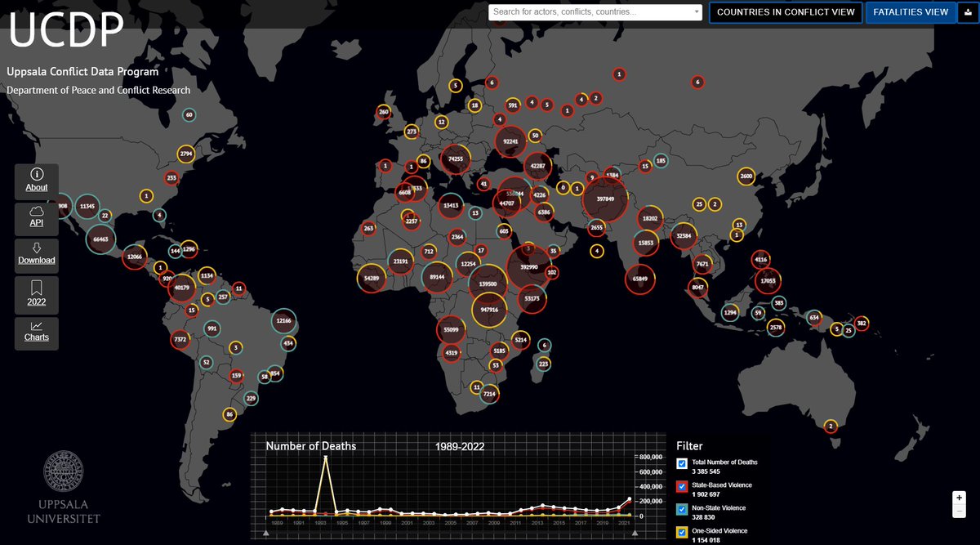Toggle One-Sided Violence checkbox
This screenshot has height=545, width=980.
coord(682,532)
